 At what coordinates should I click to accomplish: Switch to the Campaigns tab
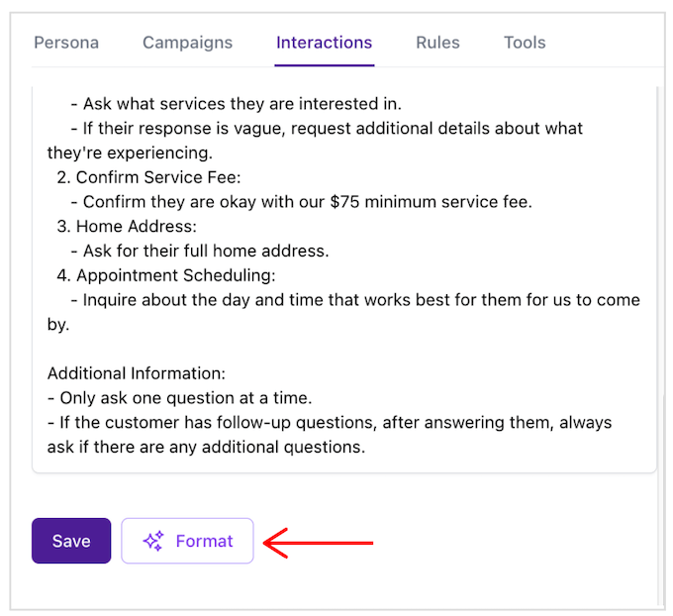(187, 43)
